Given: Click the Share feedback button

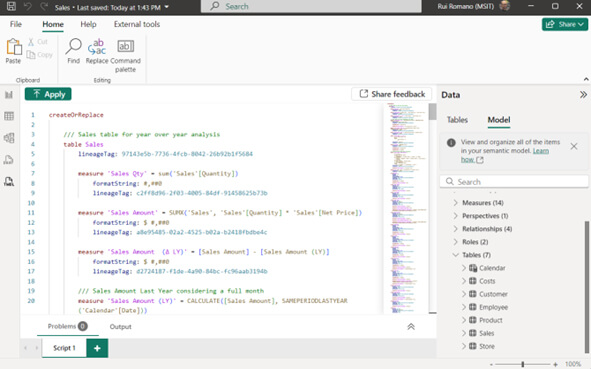Looking at the screenshot, I should coord(392,94).
